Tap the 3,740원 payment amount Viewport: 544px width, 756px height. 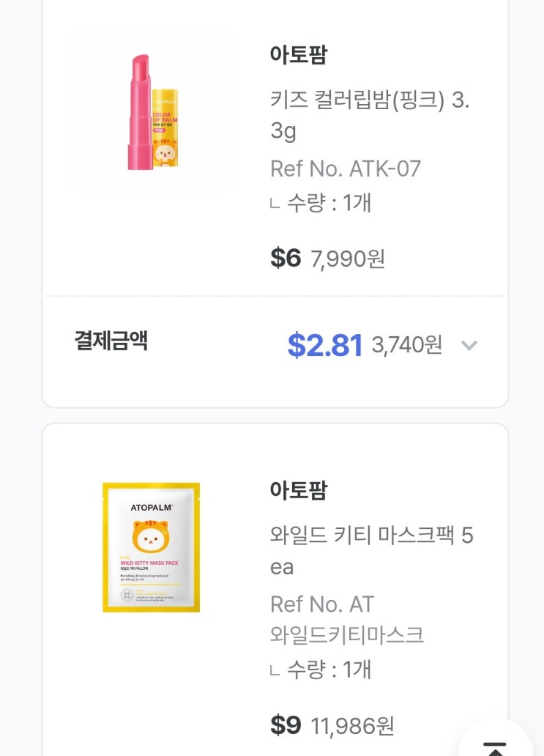(407, 344)
